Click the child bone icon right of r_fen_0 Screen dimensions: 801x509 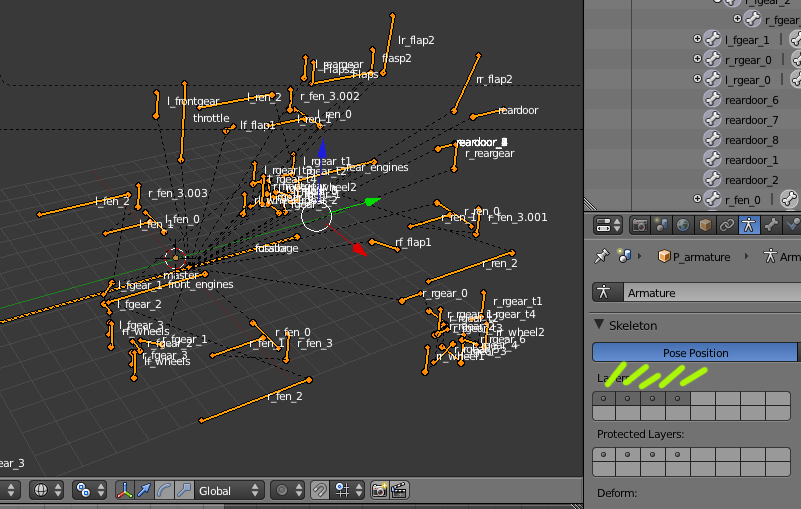[789, 199]
